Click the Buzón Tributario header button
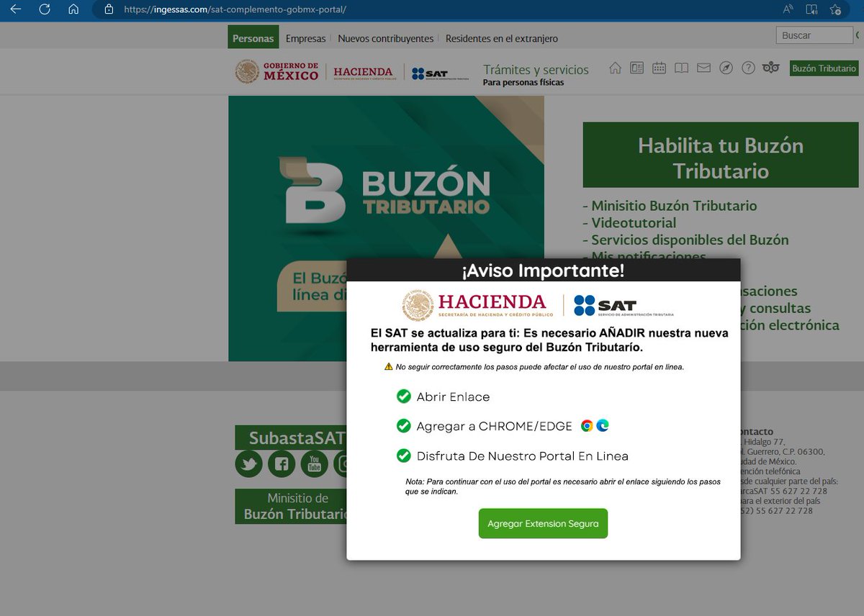Screen dimensions: 864x616 pyautogui.click(x=824, y=68)
